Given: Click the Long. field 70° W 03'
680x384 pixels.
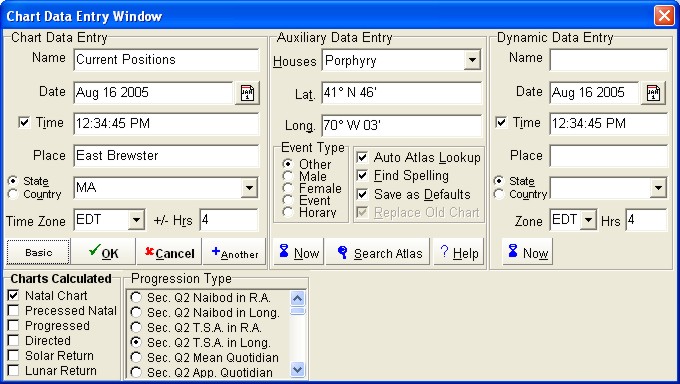Looking at the screenshot, I should pyautogui.click(x=402, y=125).
